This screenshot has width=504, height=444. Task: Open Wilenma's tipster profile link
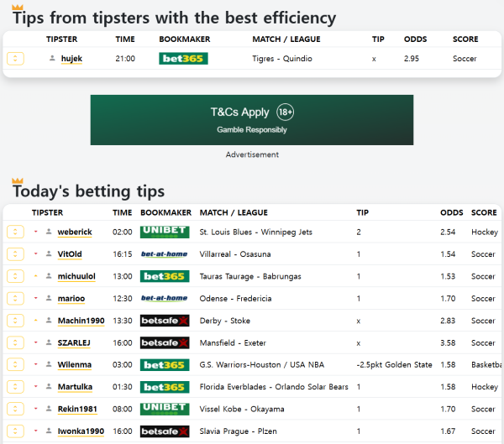[75, 365]
